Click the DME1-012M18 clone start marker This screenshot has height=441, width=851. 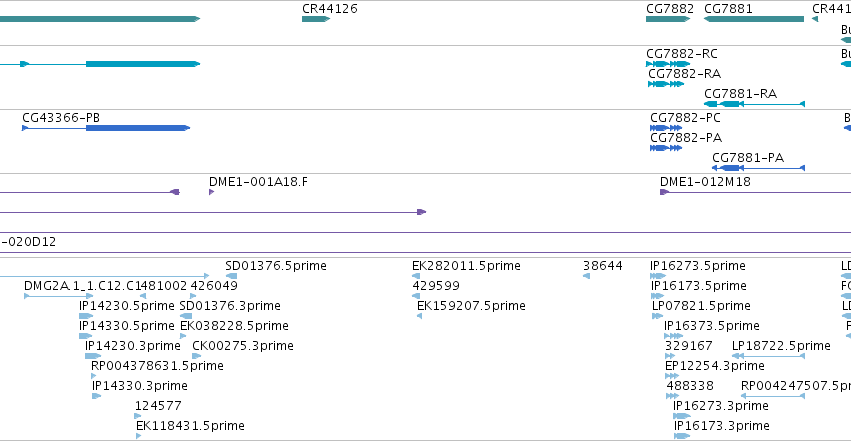tap(664, 192)
